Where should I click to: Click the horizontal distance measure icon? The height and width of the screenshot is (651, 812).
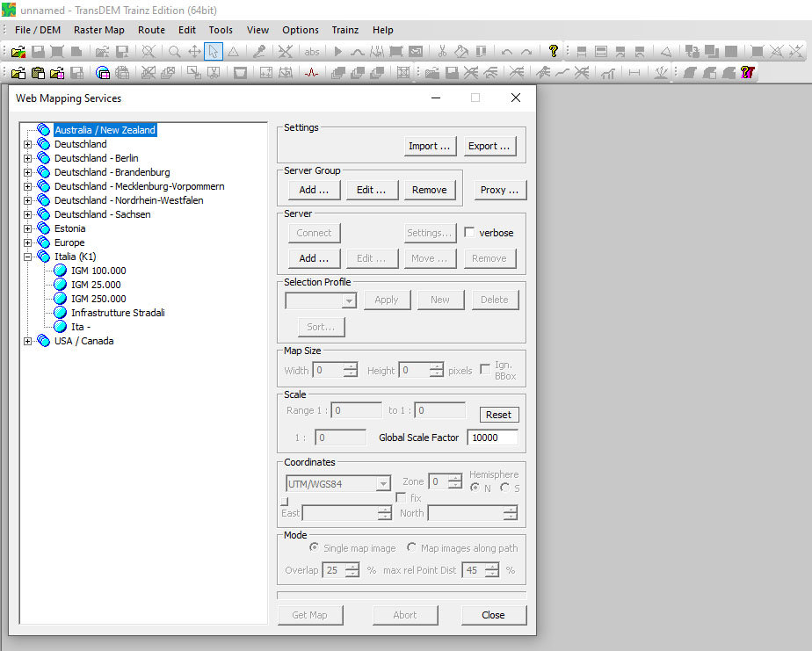click(634, 73)
